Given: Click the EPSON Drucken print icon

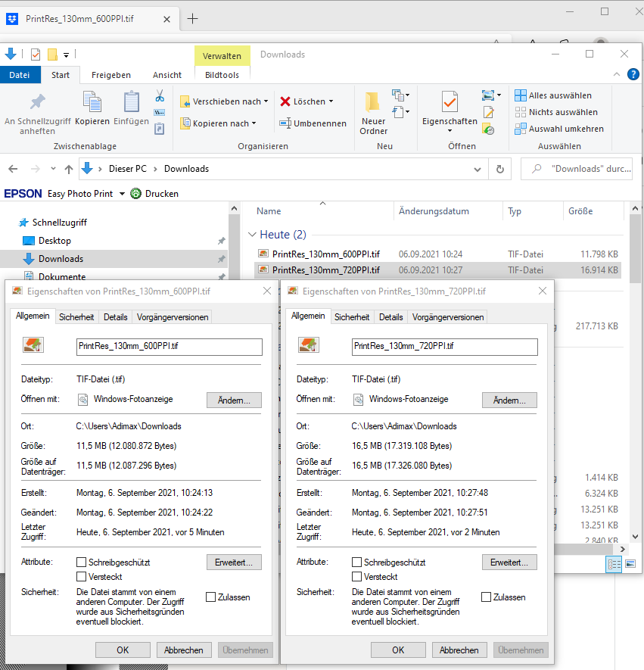Looking at the screenshot, I should pos(136,194).
